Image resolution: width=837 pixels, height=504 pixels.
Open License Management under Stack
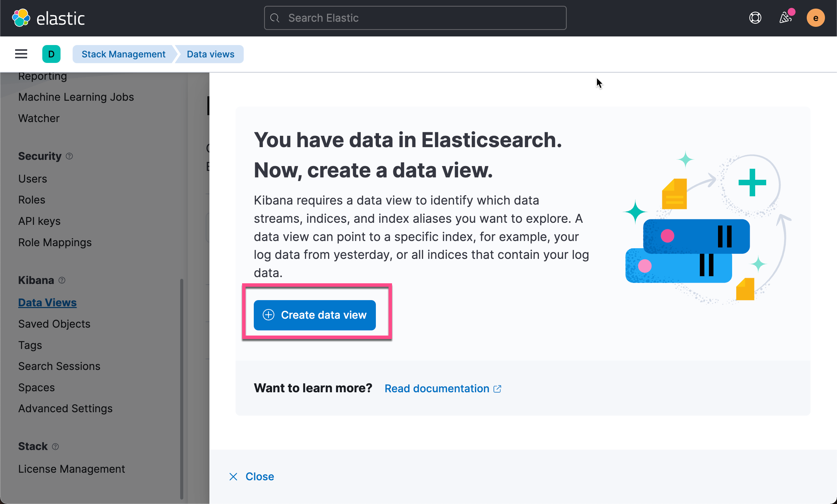pos(71,469)
